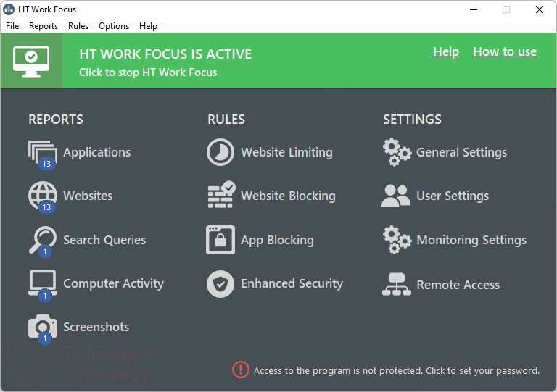The image size is (557, 392).
Task: Click the Websites globe icon
Action: tap(42, 196)
